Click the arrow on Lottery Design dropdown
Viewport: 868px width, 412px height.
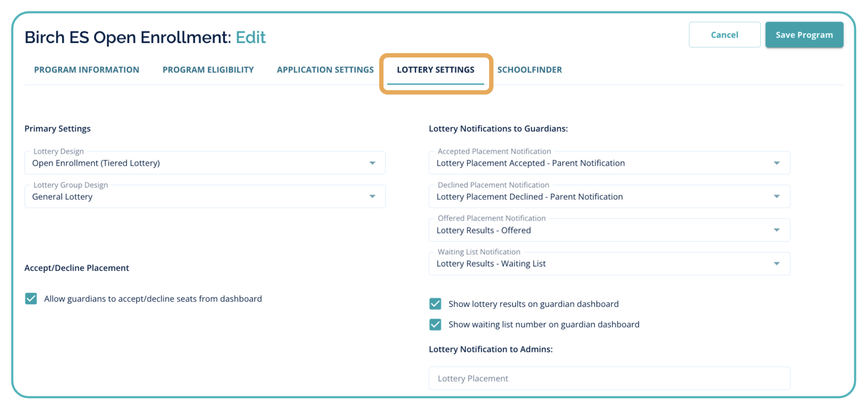click(x=372, y=163)
